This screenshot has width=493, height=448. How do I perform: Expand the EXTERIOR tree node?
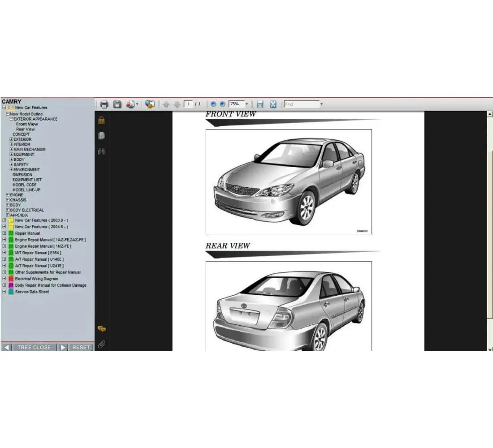(11, 139)
